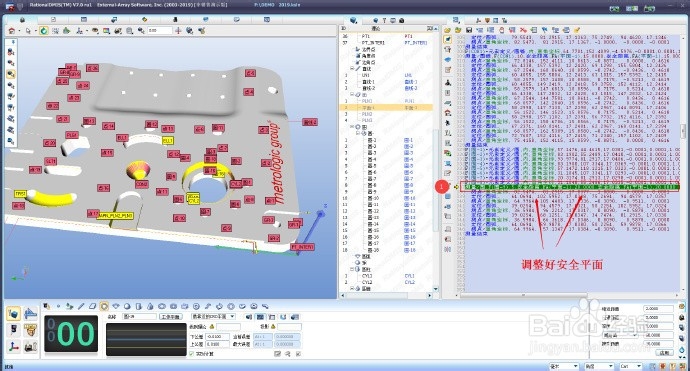Click the lower tolerance input field
Viewport: 690px width, 371px height.
pos(217,337)
